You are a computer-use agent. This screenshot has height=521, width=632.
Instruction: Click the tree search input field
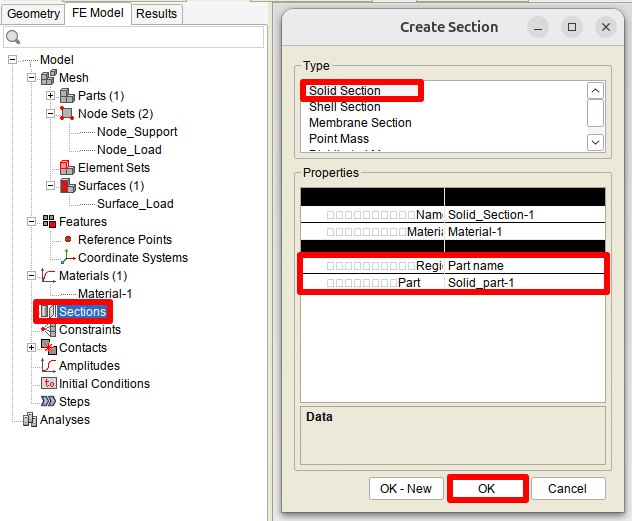[x=133, y=37]
